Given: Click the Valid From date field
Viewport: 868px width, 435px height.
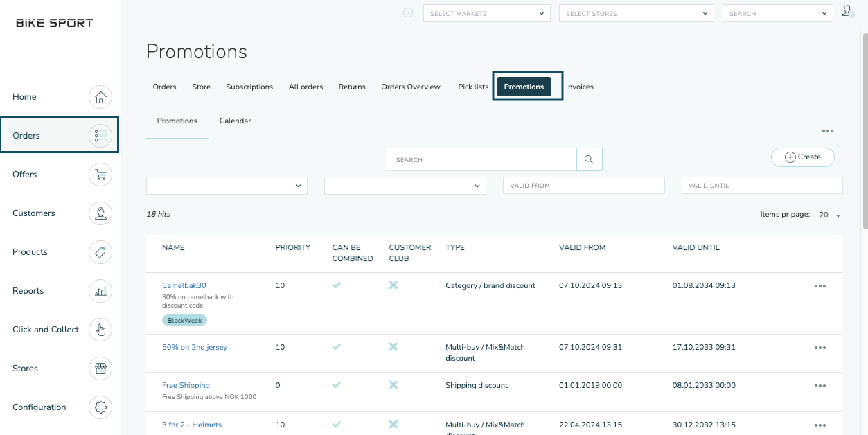Looking at the screenshot, I should (x=583, y=186).
